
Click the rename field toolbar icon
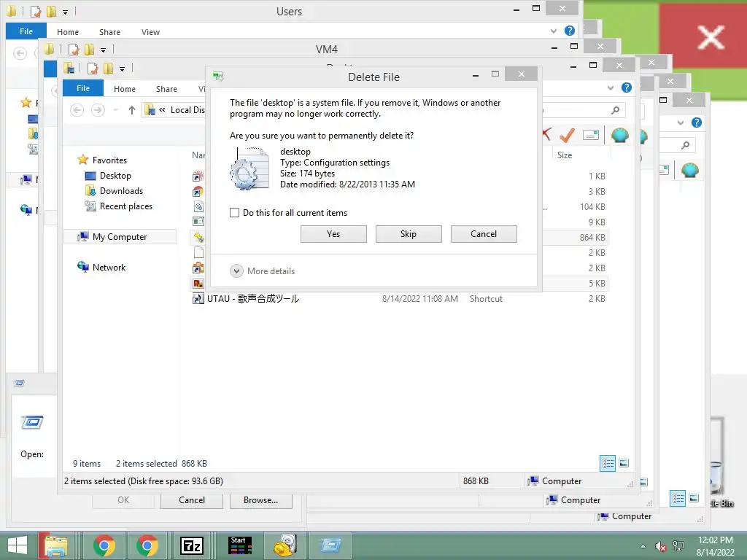591,135
